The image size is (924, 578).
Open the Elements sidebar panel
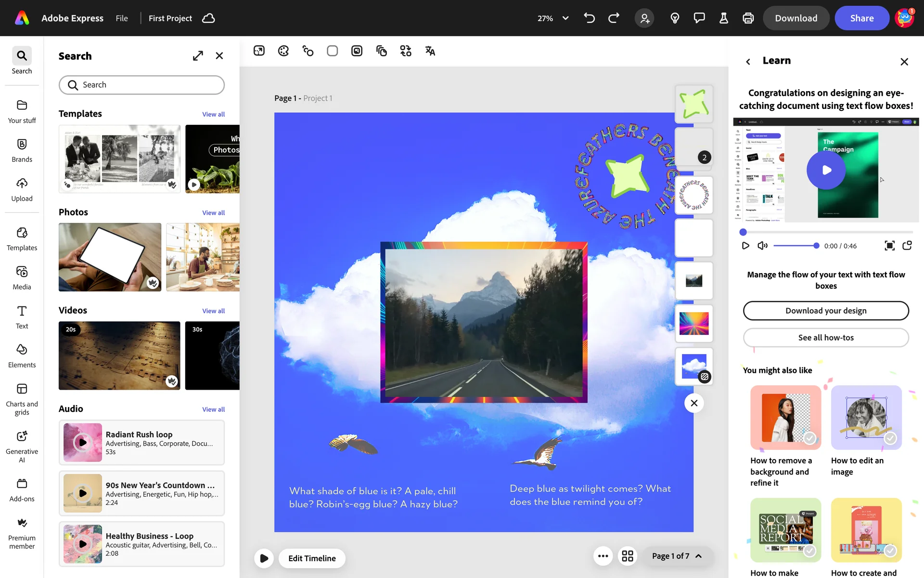[22, 355]
